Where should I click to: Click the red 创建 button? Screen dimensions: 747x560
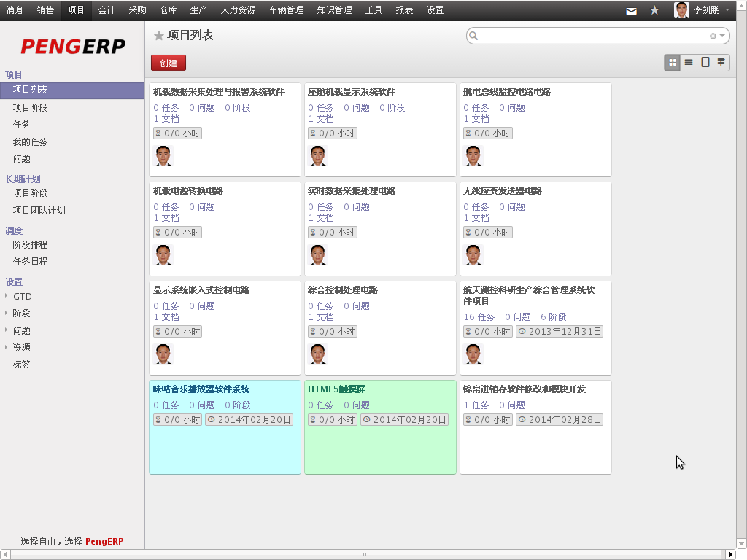[168, 63]
